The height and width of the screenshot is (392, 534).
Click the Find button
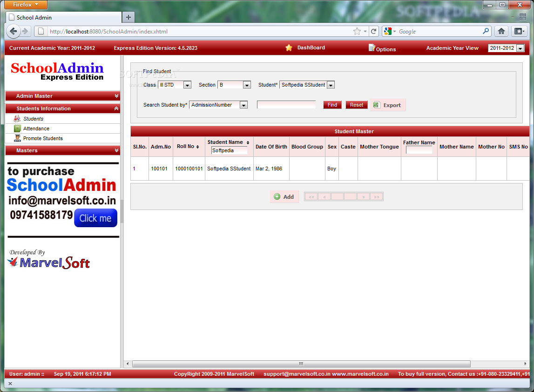click(332, 105)
